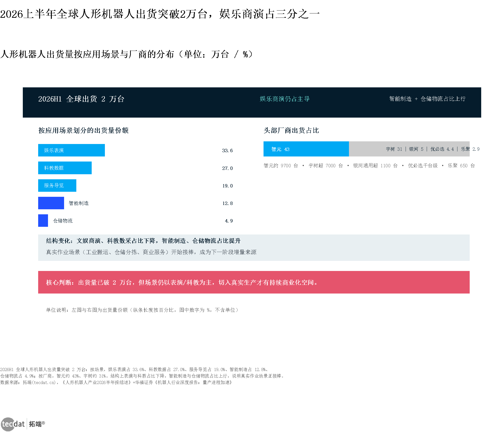This screenshot has width=504, height=432.
Task: Click the 银河 5 label
Action: 416,149
